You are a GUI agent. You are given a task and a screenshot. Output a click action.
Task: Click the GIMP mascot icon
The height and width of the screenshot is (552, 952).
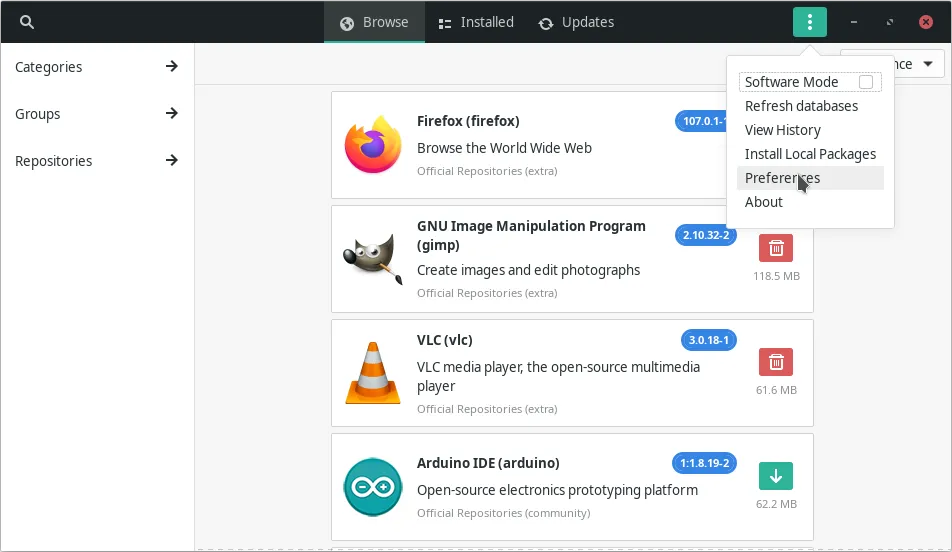(x=373, y=259)
